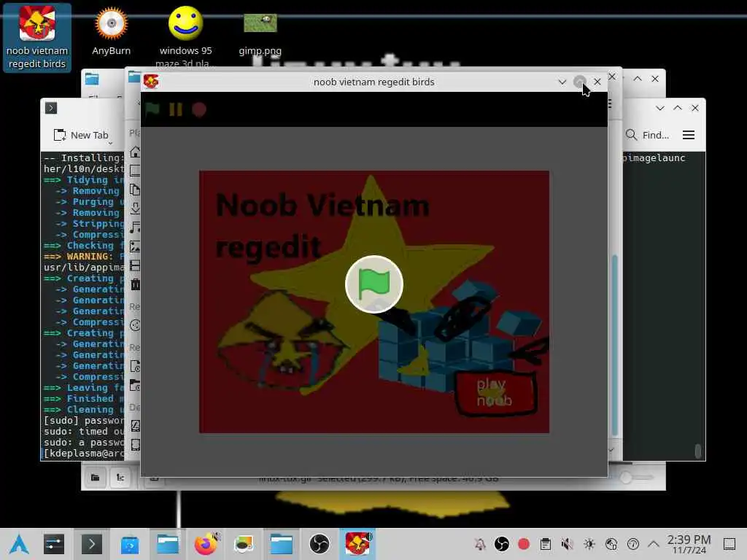Select Documents icon in the file manager sidebar
The width and height of the screenshot is (747, 560).
coord(135,190)
